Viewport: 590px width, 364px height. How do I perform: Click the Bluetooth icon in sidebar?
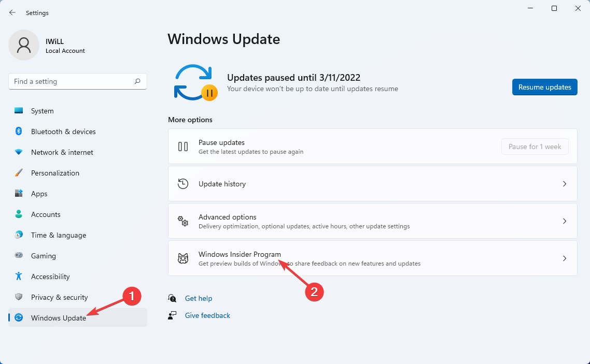[19, 131]
